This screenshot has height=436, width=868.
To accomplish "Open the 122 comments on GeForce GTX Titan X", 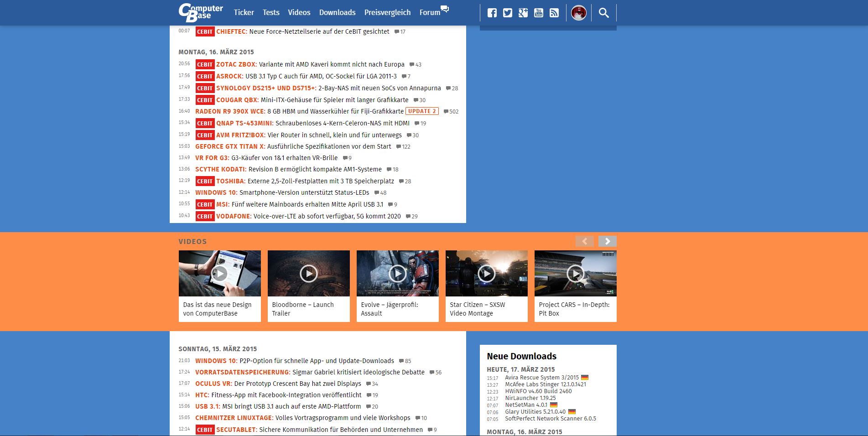I will (403, 147).
